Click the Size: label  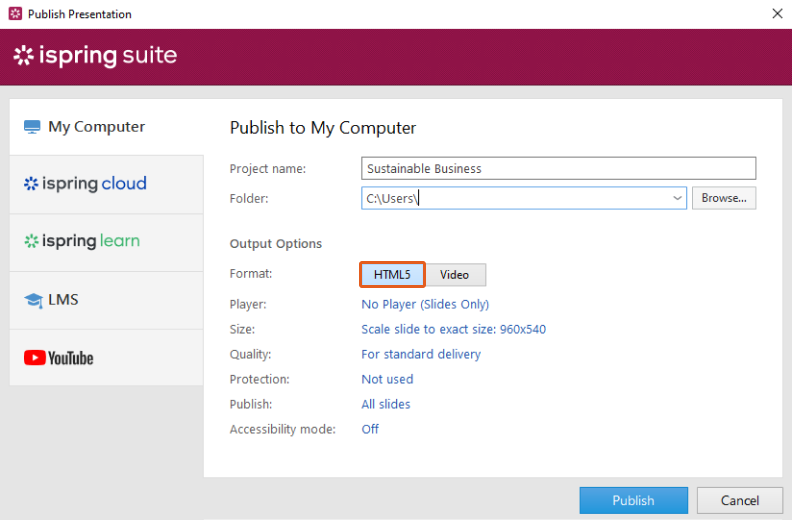pyautogui.click(x=242, y=329)
